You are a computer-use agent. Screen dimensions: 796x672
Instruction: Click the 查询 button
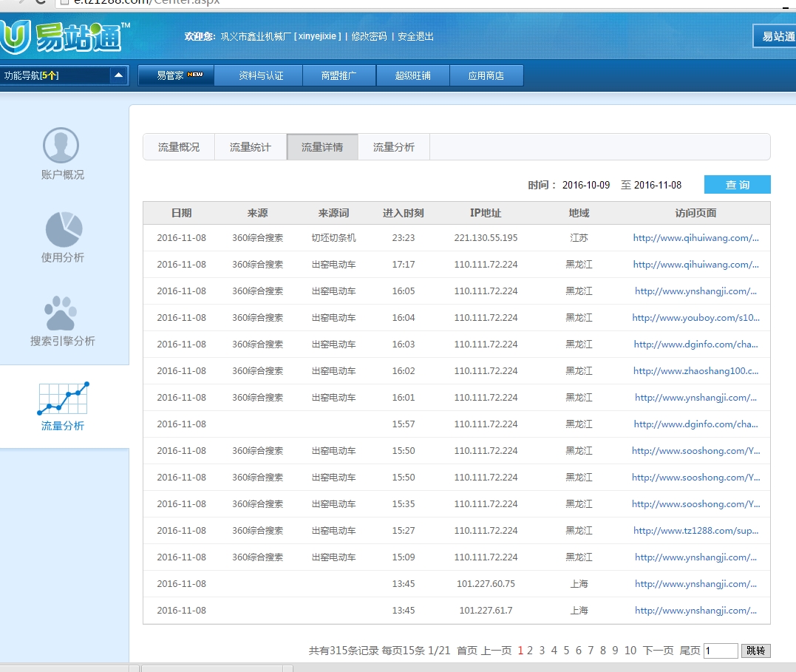737,185
